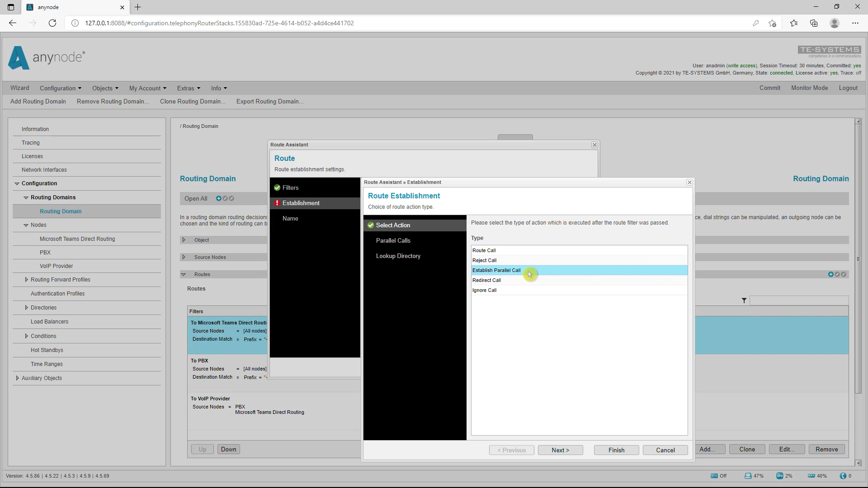868x488 pixels.
Task: Click Down button under routes list
Action: (x=228, y=449)
